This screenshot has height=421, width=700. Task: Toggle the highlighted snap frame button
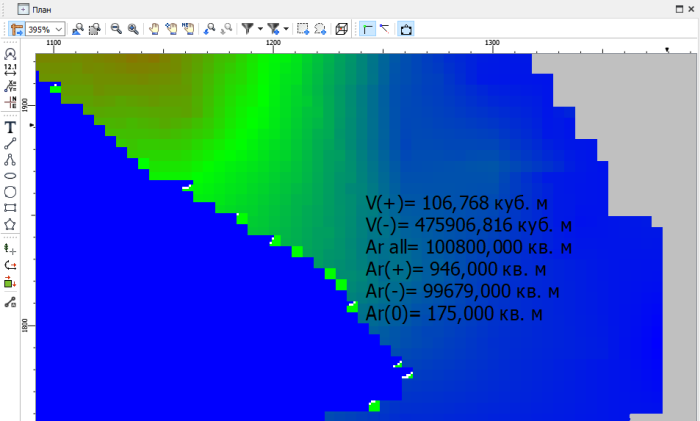[407, 30]
